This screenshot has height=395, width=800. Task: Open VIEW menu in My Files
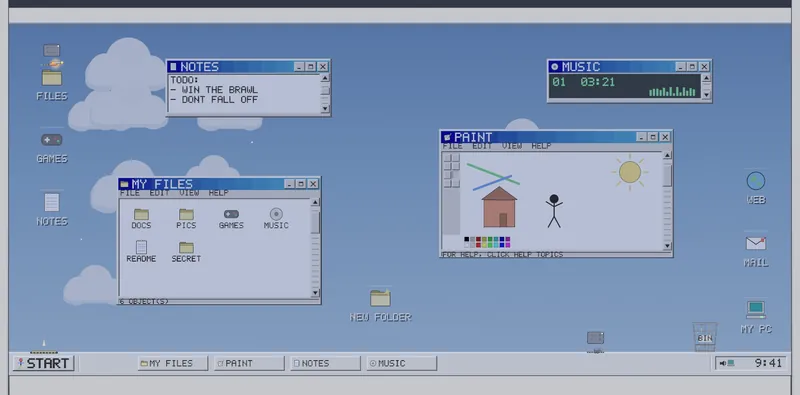point(189,193)
